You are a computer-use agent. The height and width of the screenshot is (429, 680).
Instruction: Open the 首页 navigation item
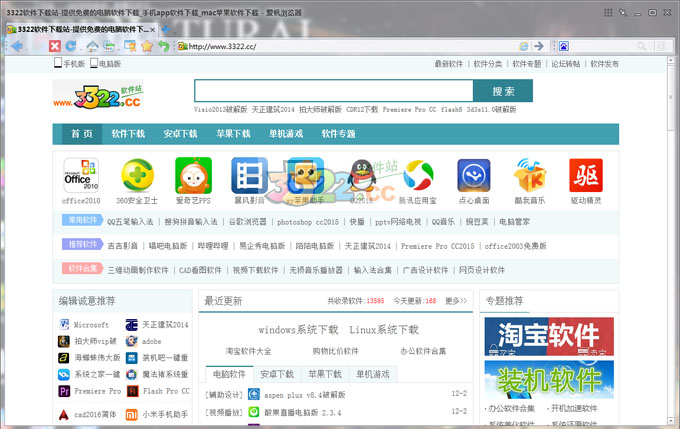pyautogui.click(x=82, y=134)
